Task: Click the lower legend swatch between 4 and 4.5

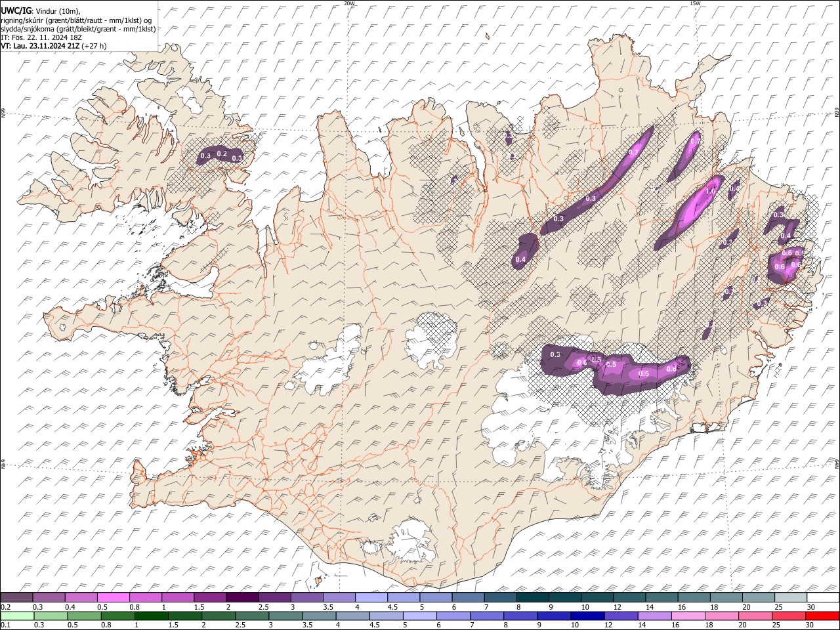Action: tap(352, 616)
